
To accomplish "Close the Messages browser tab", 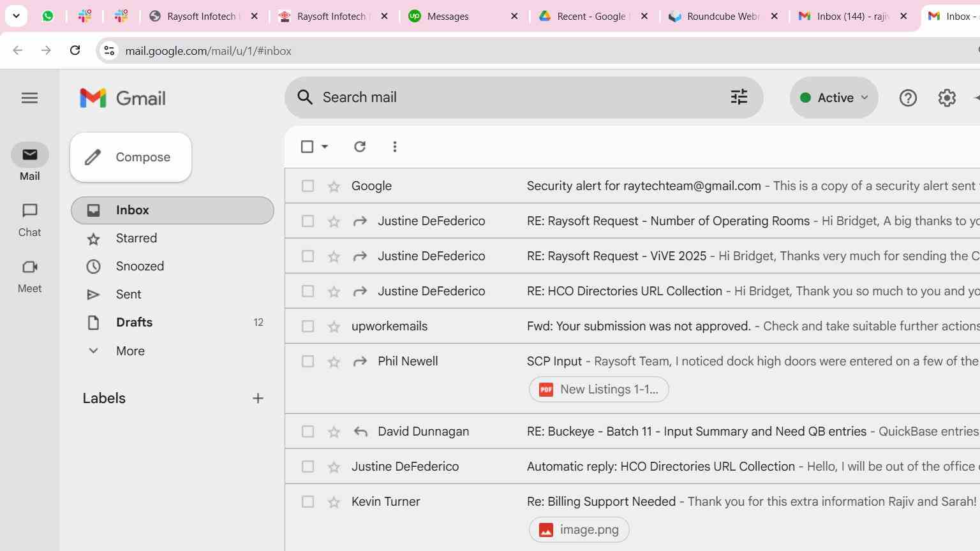I will (x=514, y=16).
